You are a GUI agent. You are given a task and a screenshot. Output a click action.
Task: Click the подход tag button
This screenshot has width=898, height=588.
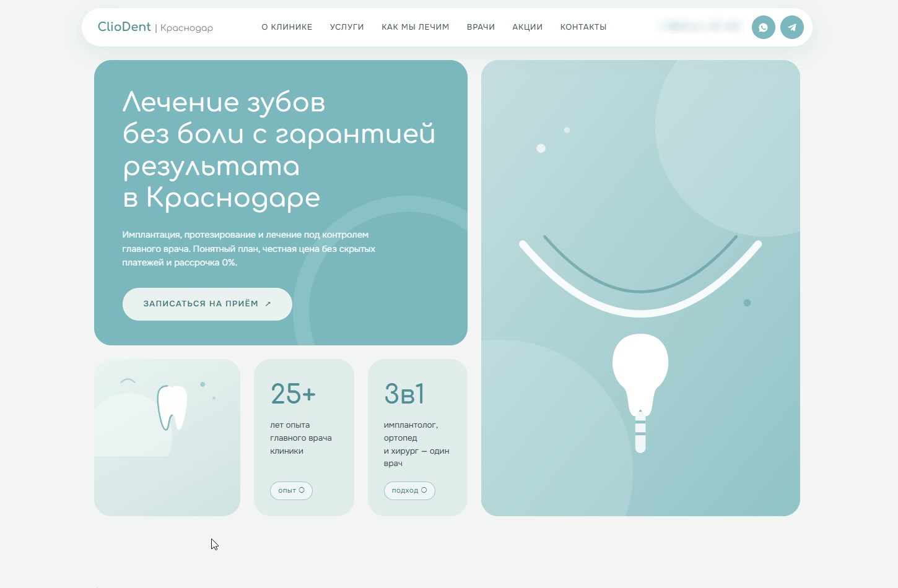pos(409,490)
